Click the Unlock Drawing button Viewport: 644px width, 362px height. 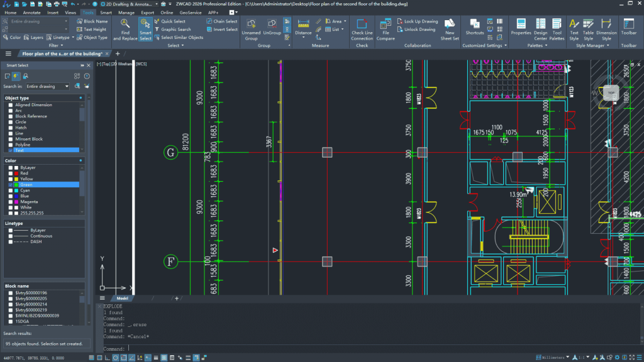pyautogui.click(x=419, y=30)
